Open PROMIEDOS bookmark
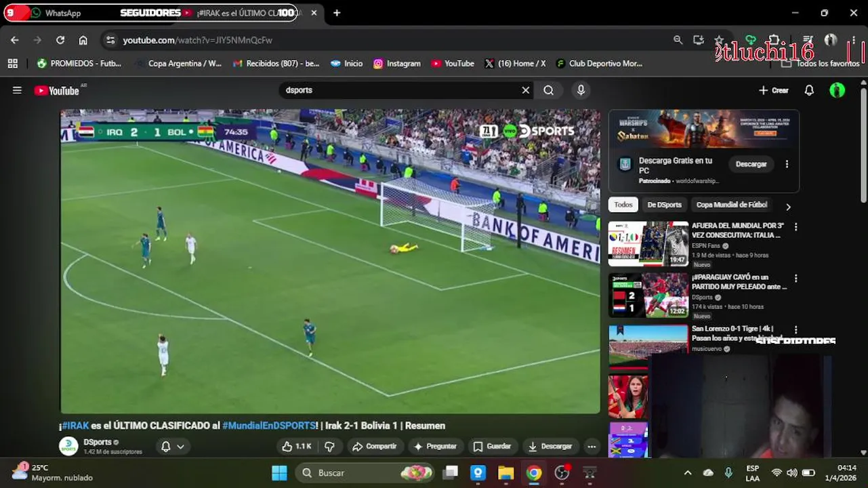The height and width of the screenshot is (488, 868). tap(79, 63)
